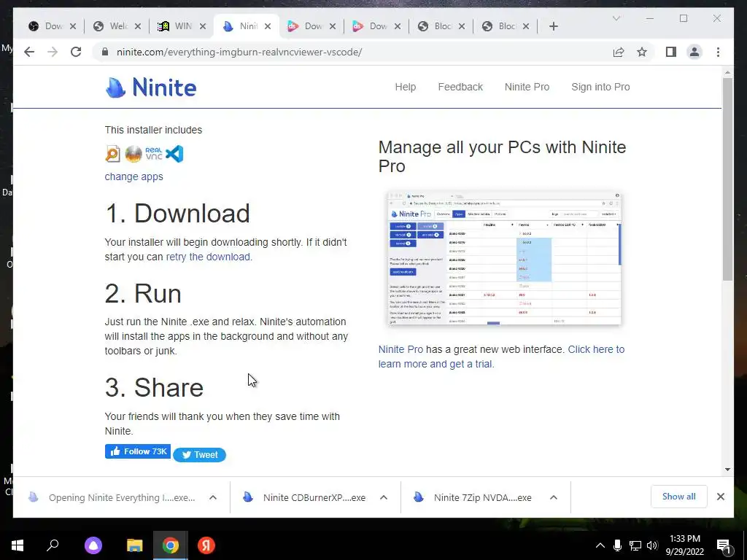Bookmark this page with the star icon
The height and width of the screenshot is (560, 747).
(642, 52)
